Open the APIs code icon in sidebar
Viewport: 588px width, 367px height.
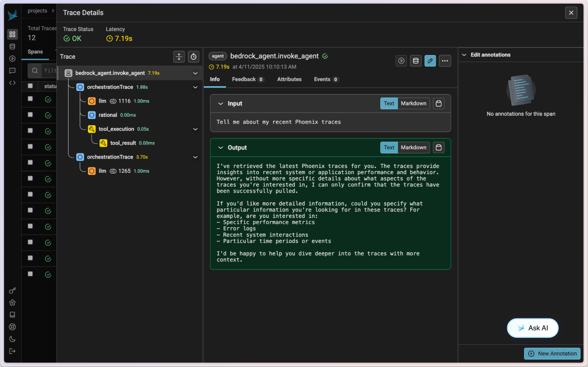(12, 83)
